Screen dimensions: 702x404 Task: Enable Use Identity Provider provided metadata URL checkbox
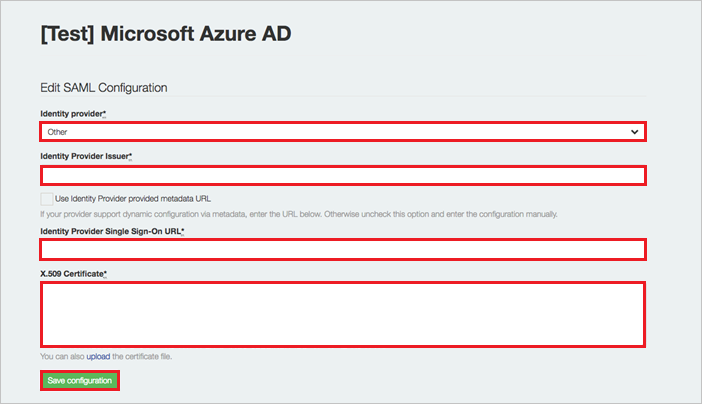click(x=47, y=199)
